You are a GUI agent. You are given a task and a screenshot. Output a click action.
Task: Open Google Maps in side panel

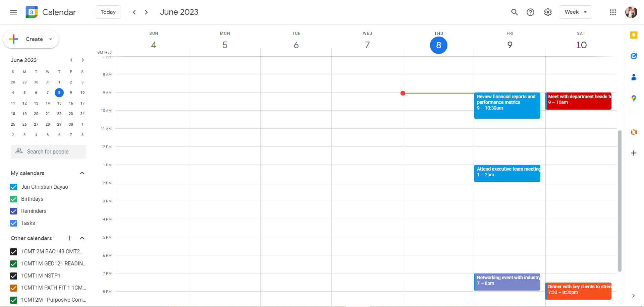click(x=634, y=98)
